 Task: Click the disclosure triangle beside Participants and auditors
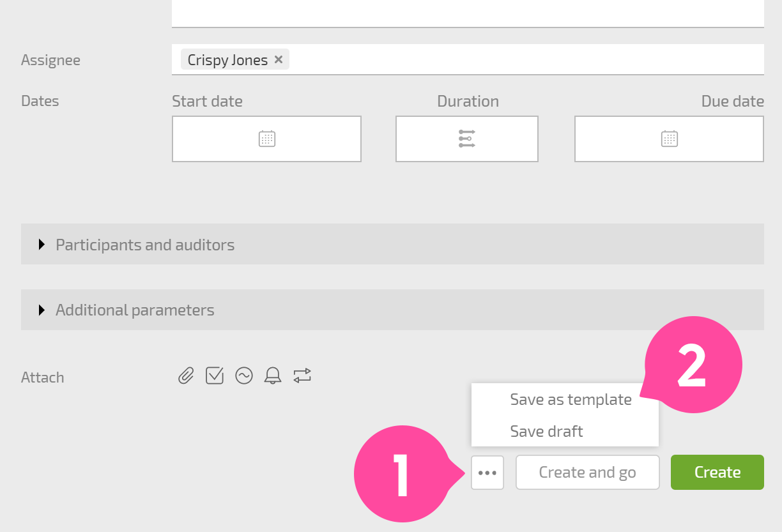[x=42, y=244]
